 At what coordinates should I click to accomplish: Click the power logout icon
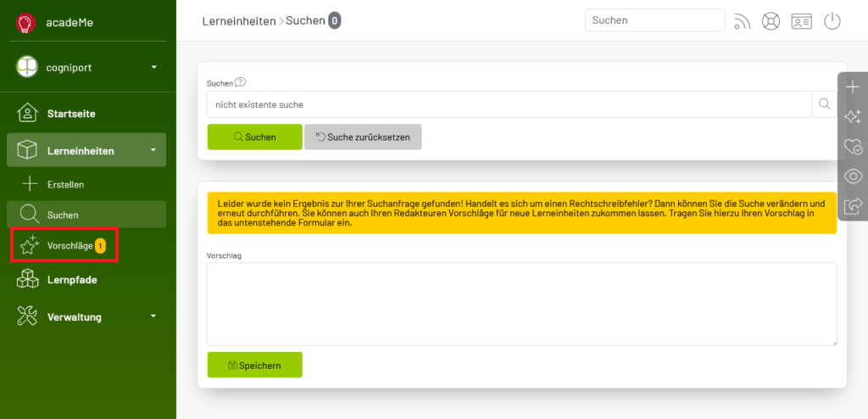832,21
